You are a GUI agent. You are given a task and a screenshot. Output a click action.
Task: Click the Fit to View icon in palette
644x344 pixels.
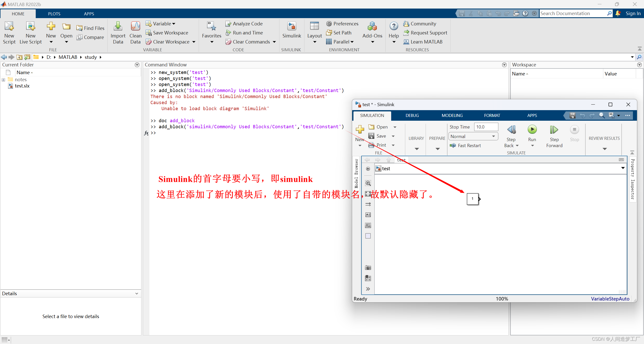(368, 194)
